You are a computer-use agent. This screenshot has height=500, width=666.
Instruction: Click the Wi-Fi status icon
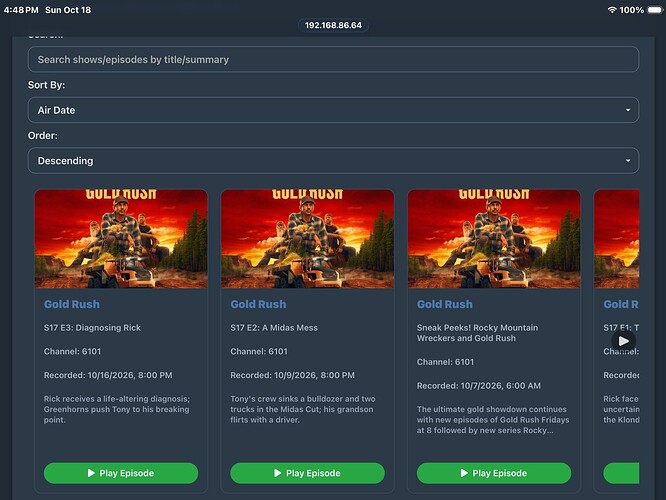612,10
